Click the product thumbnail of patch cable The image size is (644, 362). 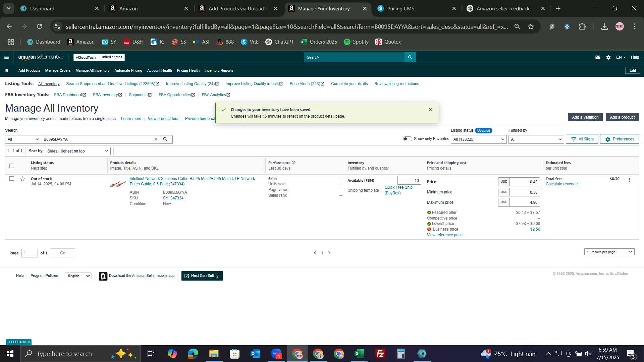point(118,184)
